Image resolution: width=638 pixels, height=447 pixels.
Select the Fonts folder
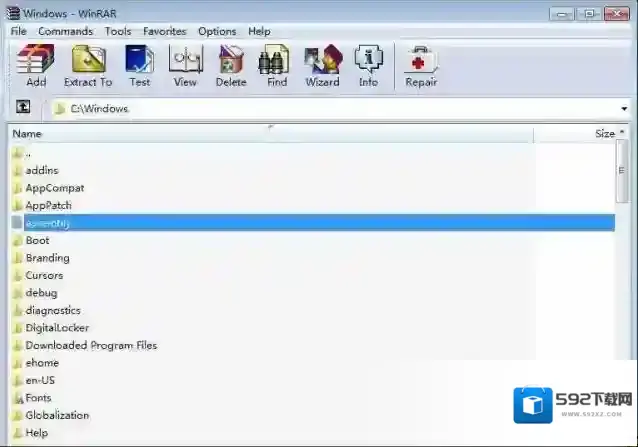tap(38, 398)
